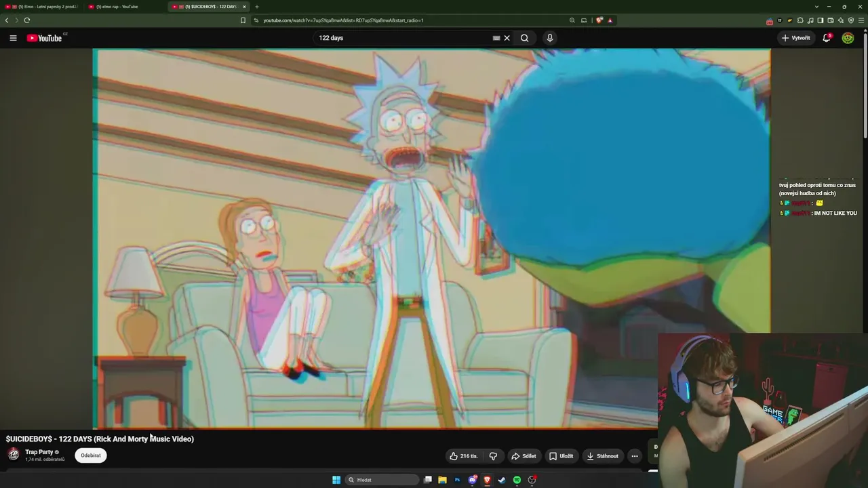
Task: Like the video with thumbs up
Action: coord(454,456)
